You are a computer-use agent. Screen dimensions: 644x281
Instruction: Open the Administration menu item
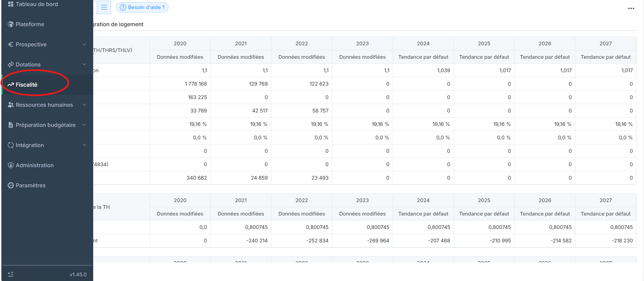(35, 165)
